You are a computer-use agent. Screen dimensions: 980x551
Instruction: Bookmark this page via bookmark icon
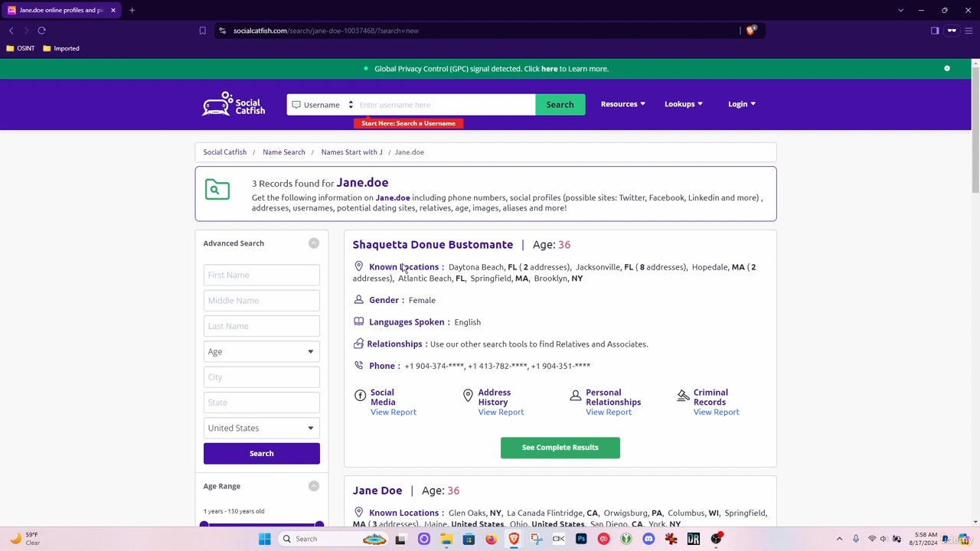[202, 31]
